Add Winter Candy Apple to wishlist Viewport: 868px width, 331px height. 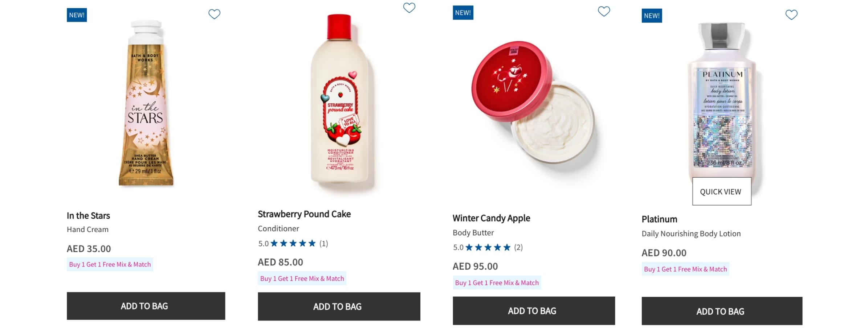point(604,12)
